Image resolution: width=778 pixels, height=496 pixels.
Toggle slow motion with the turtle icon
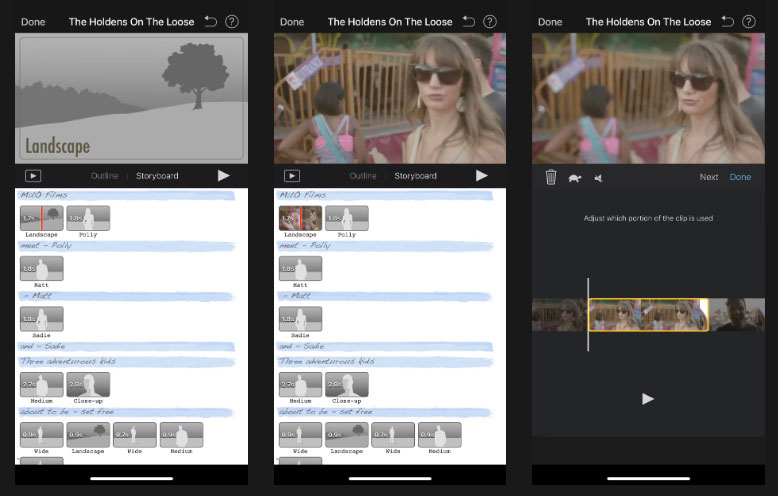[x=575, y=178]
